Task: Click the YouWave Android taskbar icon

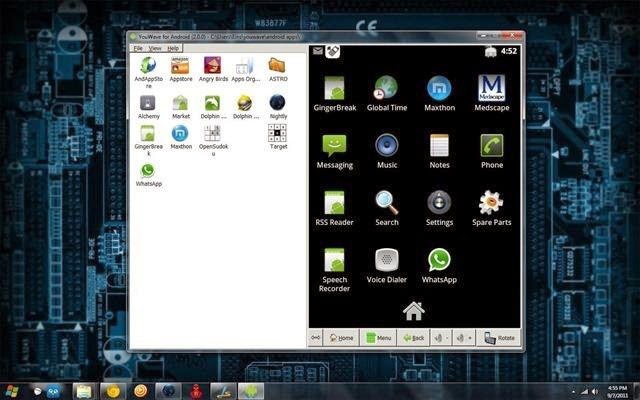Action: tap(251, 391)
